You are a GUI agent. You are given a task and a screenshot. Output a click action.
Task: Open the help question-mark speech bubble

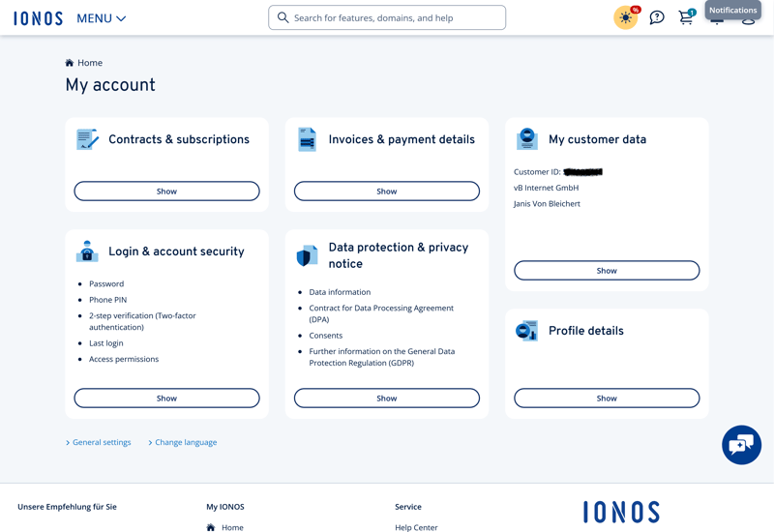pos(657,18)
